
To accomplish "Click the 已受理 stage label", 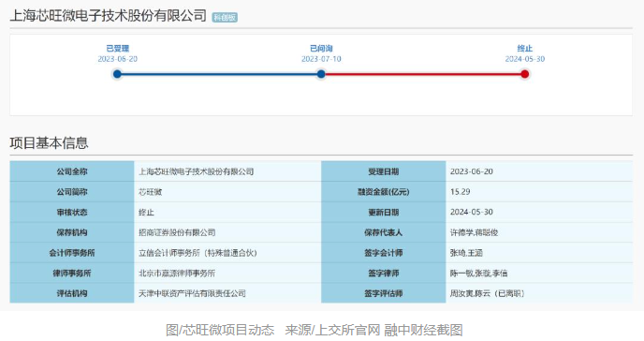I will (x=117, y=49).
